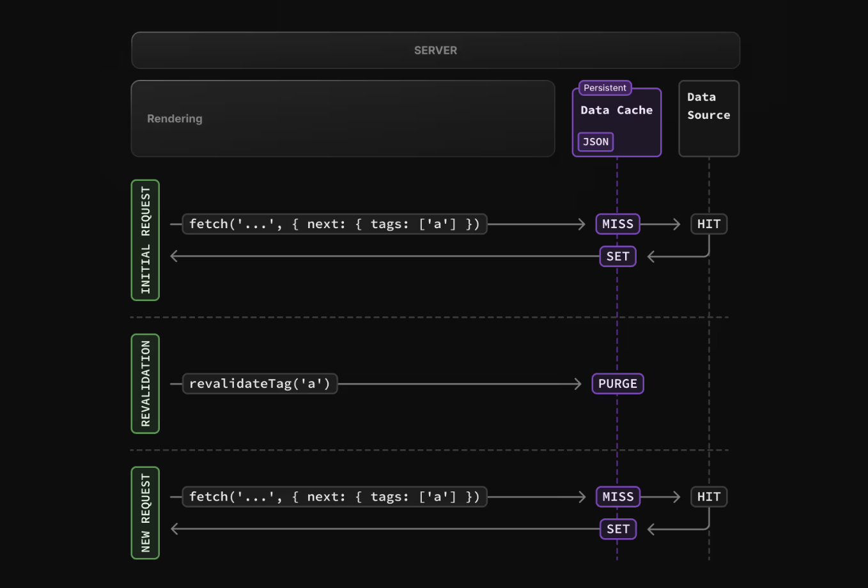
Task: Select the REVALIDATION vertical label
Action: point(145,383)
